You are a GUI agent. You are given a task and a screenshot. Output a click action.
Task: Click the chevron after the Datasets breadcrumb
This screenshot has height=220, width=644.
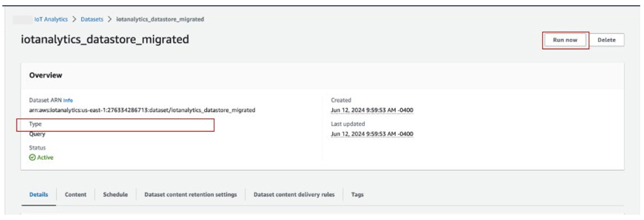(110, 19)
